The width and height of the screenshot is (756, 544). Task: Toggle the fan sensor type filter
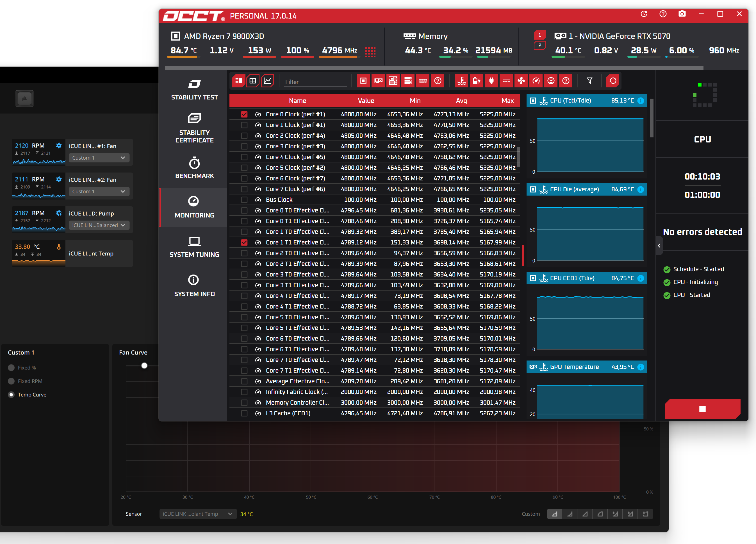(521, 81)
